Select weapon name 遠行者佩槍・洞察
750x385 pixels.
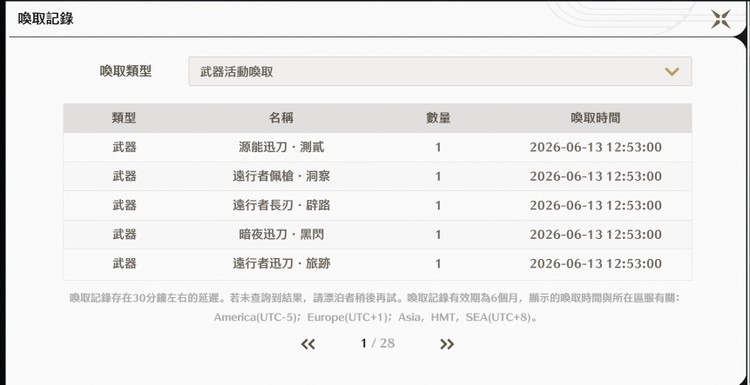click(x=281, y=176)
